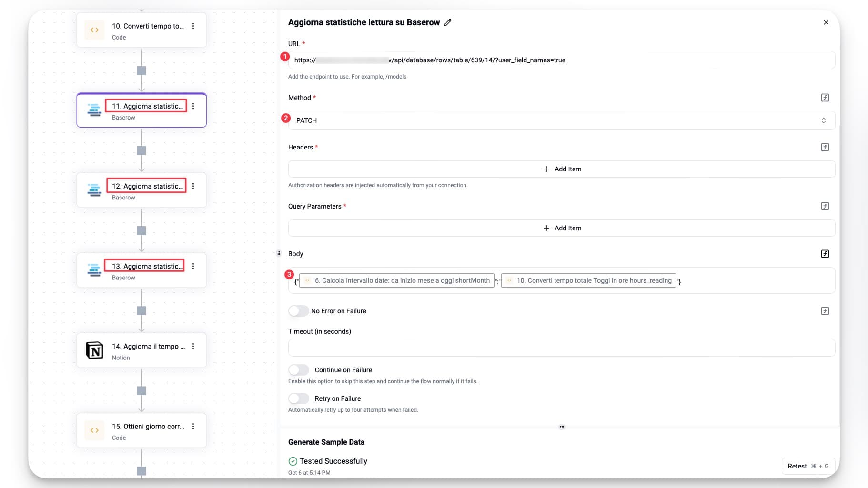Viewport: 868px width, 488px height.
Task: Select step 15 Ottieni giorno card
Action: point(141,430)
